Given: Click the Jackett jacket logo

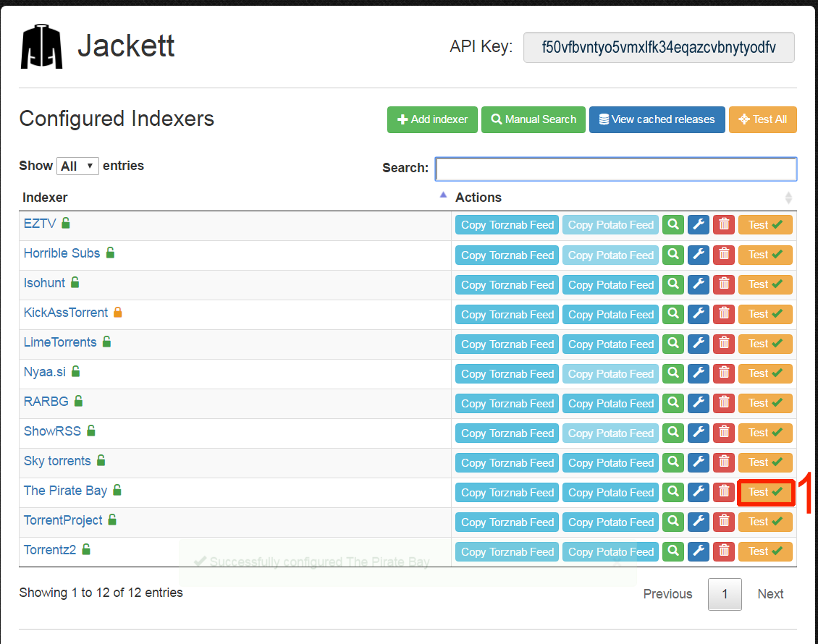Looking at the screenshot, I should point(42,46).
